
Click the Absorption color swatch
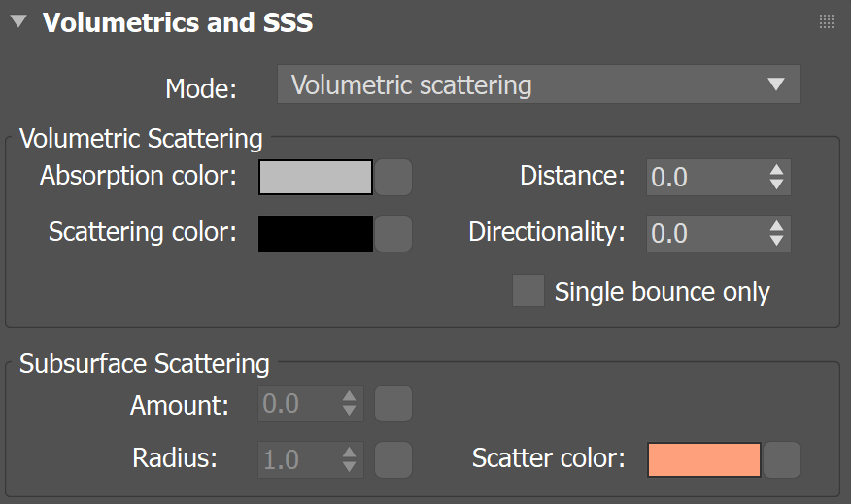click(316, 178)
